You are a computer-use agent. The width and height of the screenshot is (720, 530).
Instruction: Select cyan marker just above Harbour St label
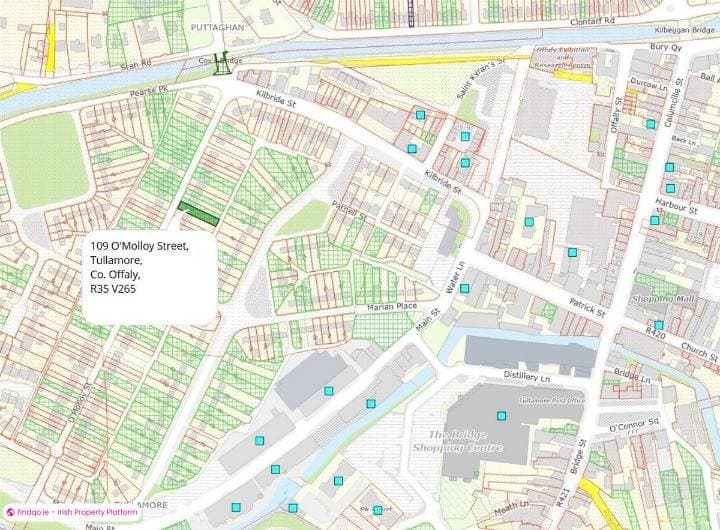[x=670, y=188]
